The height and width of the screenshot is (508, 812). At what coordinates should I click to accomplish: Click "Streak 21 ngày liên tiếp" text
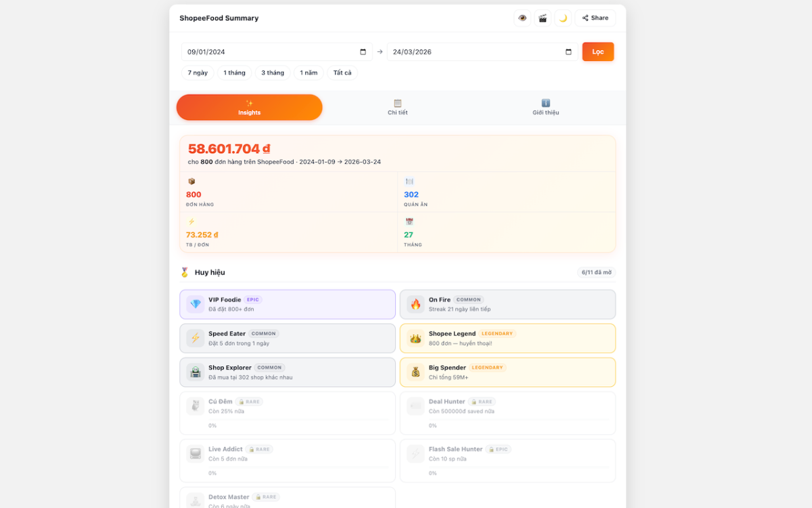click(x=459, y=310)
